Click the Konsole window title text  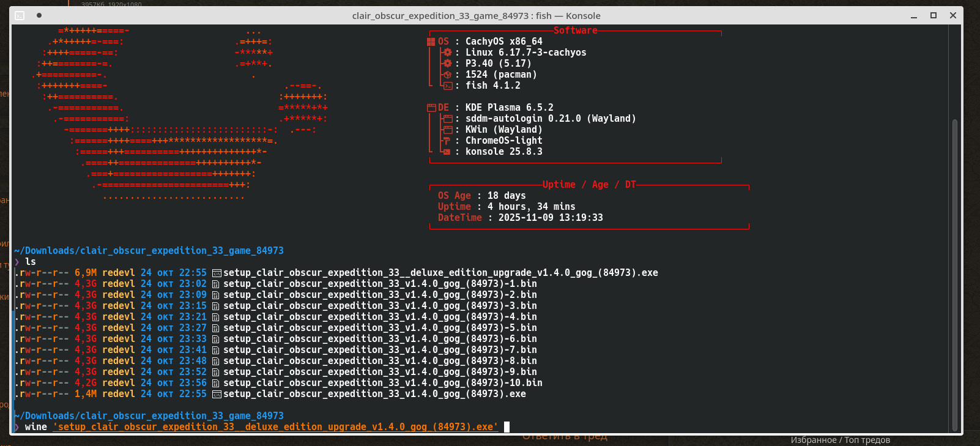[477, 16]
